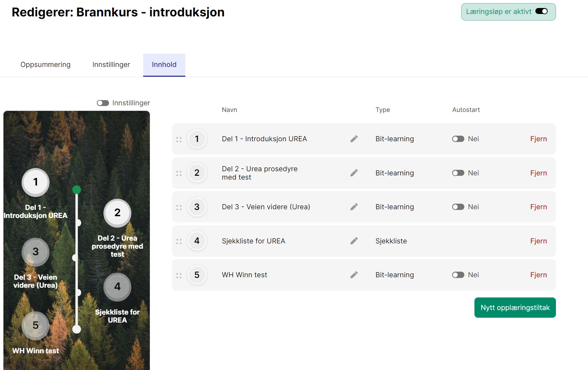Click the pencil icon for WH Winn test
Image resolution: width=588 pixels, height=370 pixels.
[x=354, y=275]
